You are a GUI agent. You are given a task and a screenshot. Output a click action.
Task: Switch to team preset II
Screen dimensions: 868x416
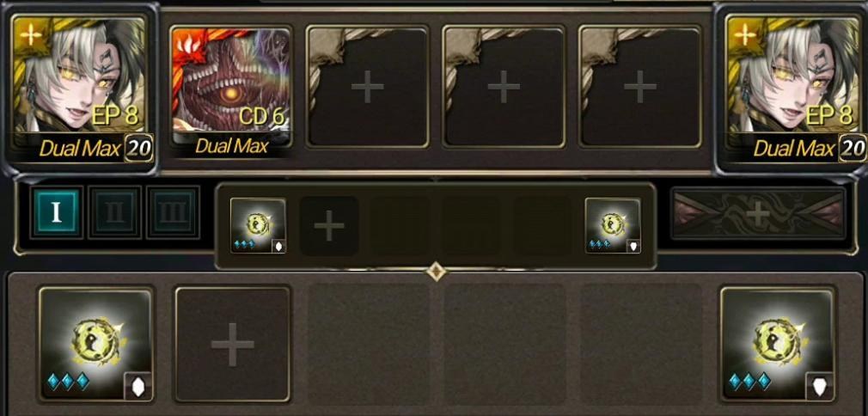coord(115,212)
